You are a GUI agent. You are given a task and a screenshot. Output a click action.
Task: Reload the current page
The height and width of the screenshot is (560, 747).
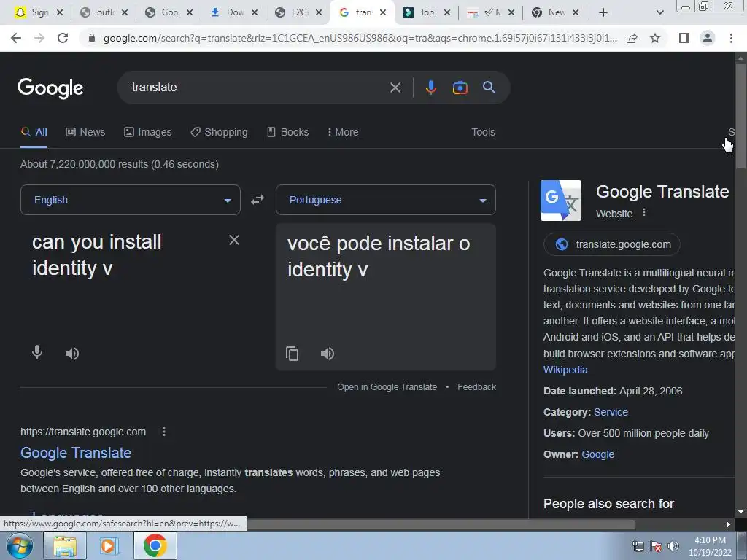click(63, 38)
